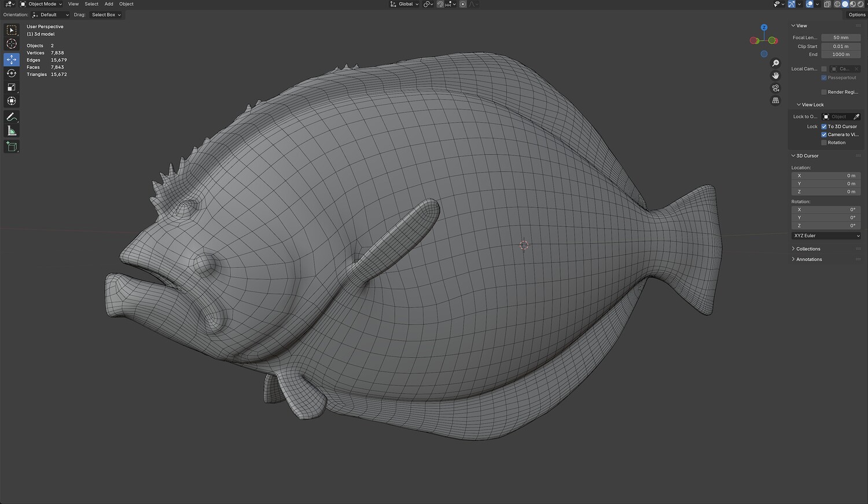Click the Zoom viewport button
The height and width of the screenshot is (504, 868).
point(776,63)
